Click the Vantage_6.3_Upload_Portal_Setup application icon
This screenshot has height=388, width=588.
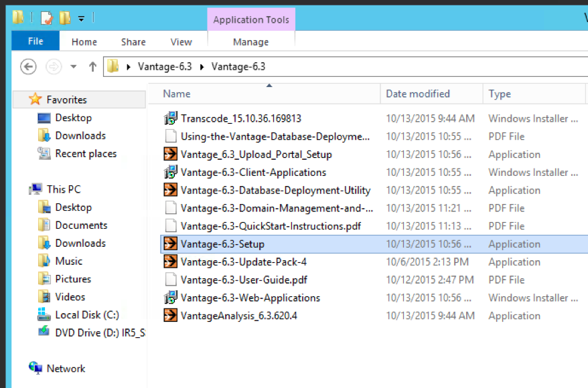(171, 154)
